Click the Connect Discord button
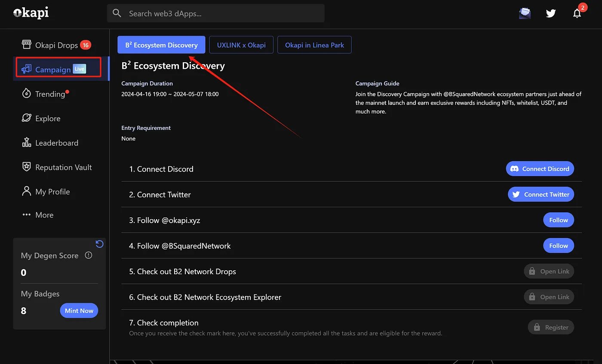 click(540, 169)
